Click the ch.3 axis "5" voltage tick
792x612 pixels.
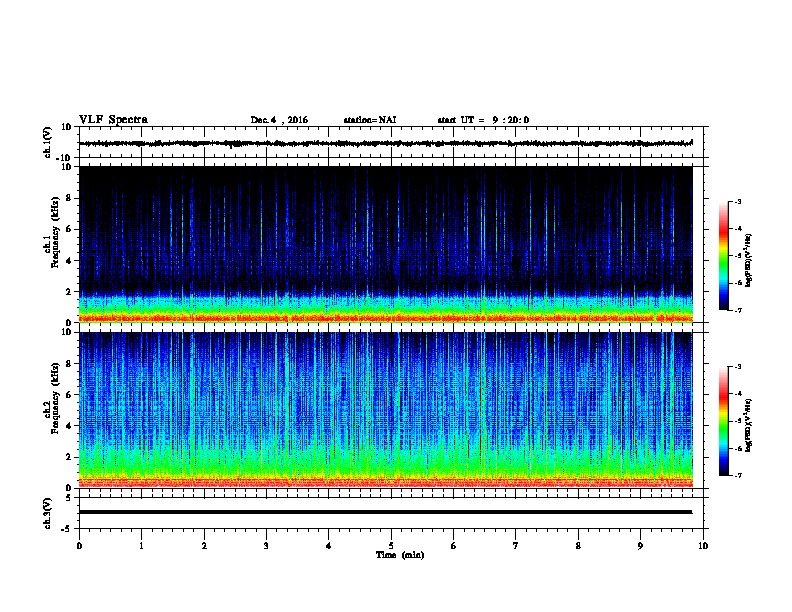coord(69,498)
